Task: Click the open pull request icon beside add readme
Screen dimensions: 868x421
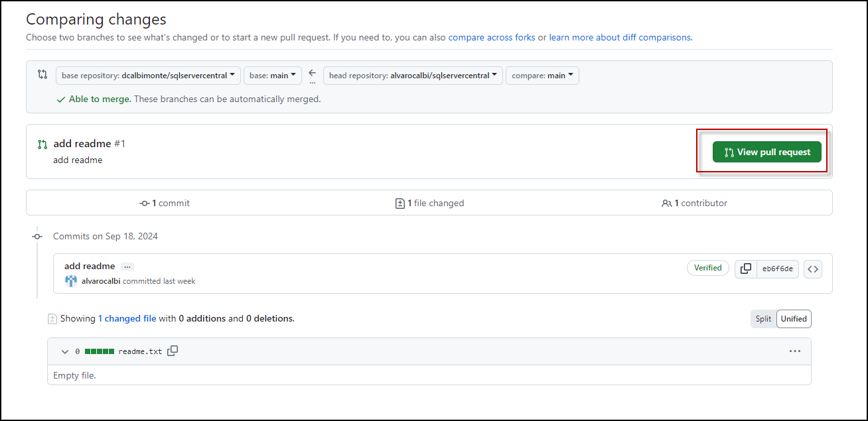Action: click(x=42, y=144)
